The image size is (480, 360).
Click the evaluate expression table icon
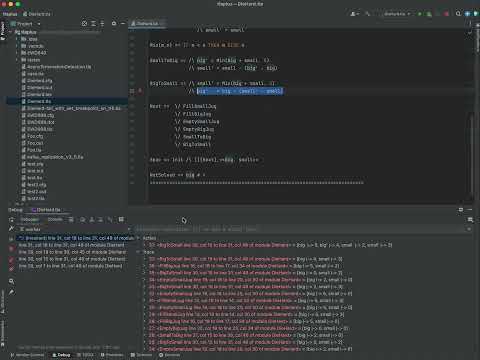tap(121, 219)
